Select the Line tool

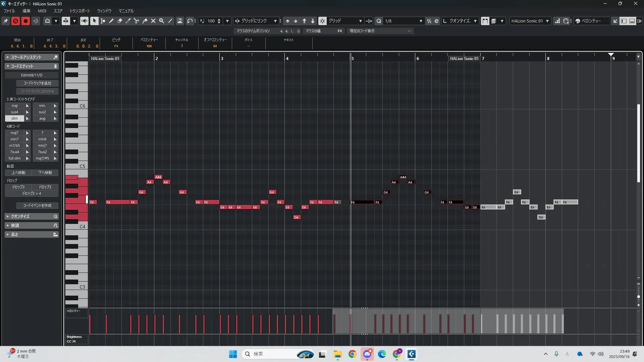pyautogui.click(x=170, y=21)
